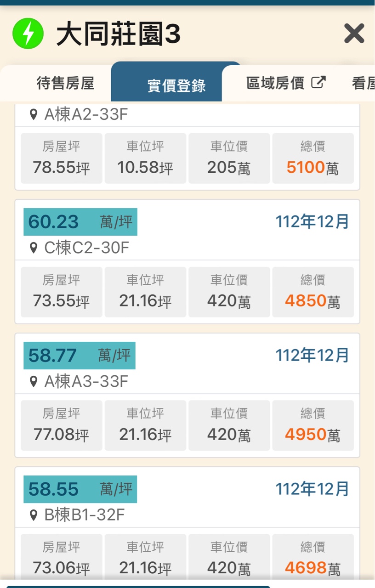Tap the location pin for A棟A3-33F

pyautogui.click(x=33, y=382)
